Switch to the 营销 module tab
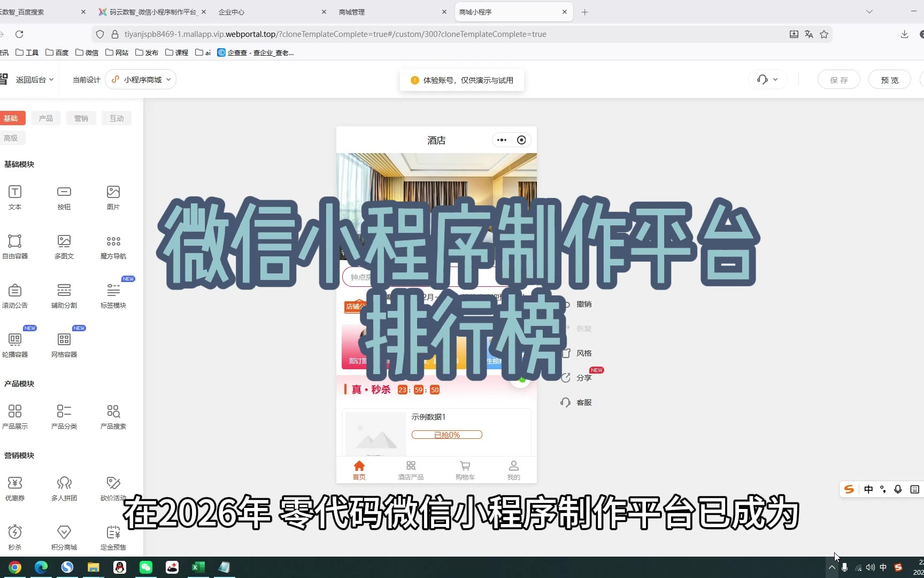This screenshot has height=578, width=924. (x=81, y=118)
